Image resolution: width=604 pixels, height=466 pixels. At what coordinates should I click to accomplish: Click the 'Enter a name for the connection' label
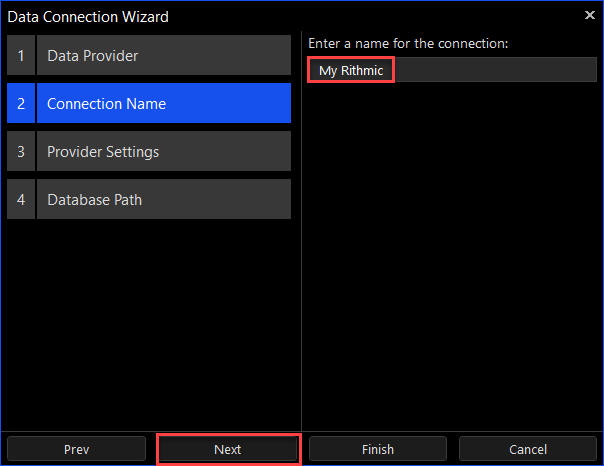[x=408, y=44]
